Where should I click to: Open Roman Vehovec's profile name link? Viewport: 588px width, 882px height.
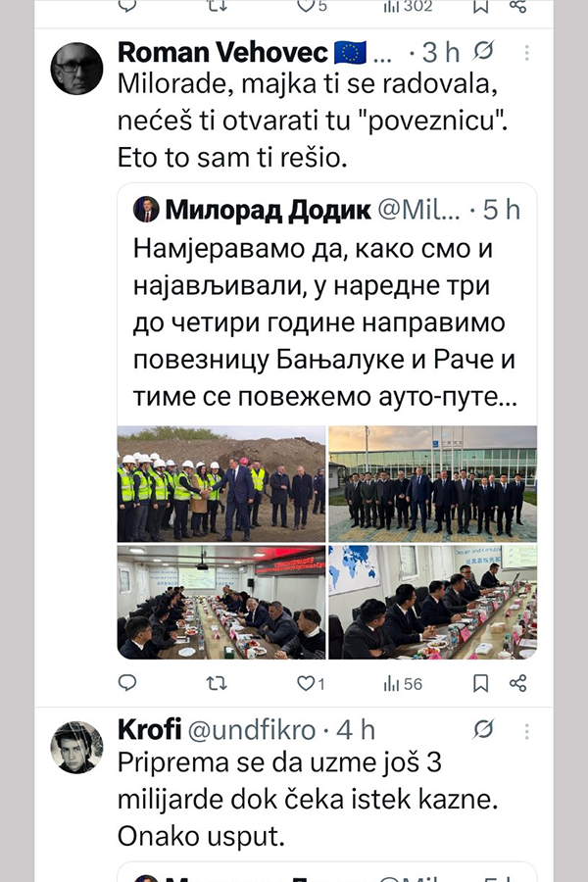pyautogui.click(x=222, y=52)
